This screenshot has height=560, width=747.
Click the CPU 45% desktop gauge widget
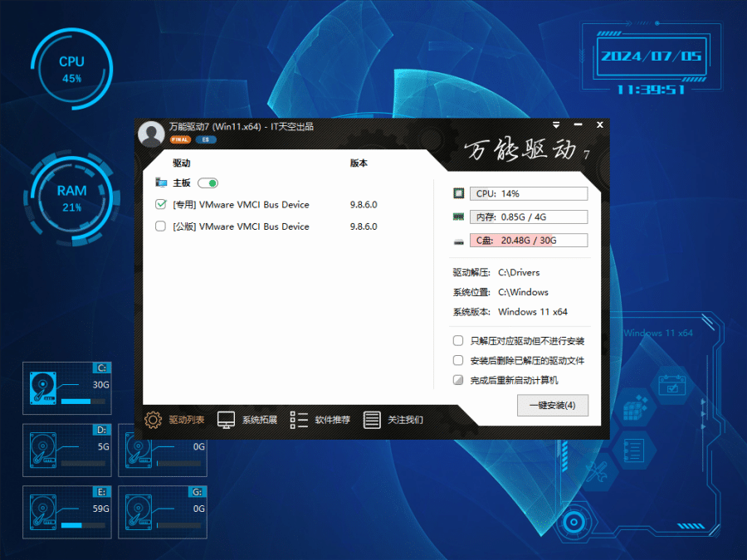click(71, 70)
